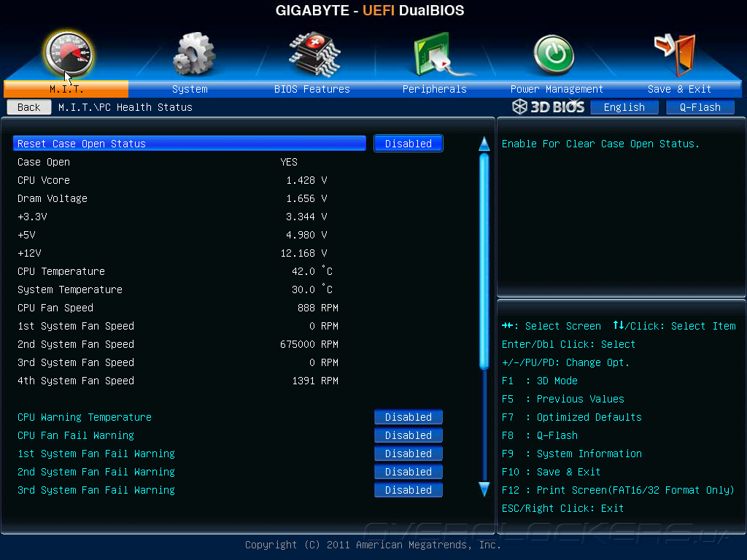This screenshot has height=560, width=747.
Task: Switch to the Peripherals tab
Action: [435, 89]
